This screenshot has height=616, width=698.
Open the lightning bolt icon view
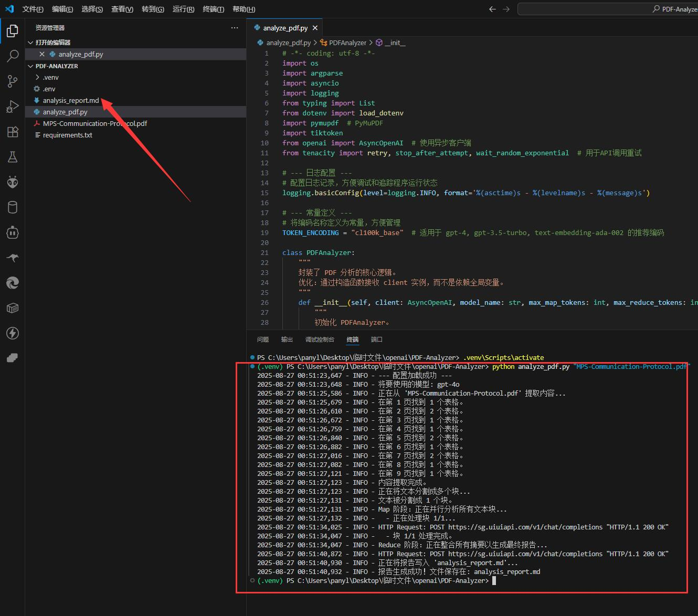click(x=13, y=333)
